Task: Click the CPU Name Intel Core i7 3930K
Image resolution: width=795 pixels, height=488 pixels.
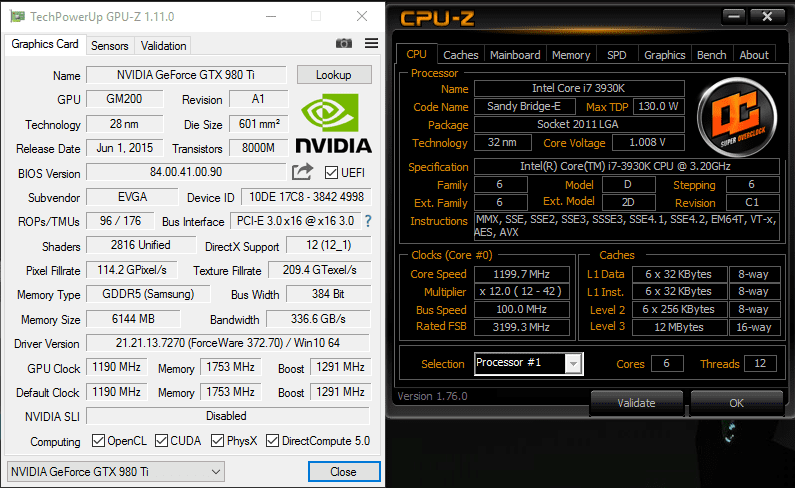Action: [x=579, y=88]
